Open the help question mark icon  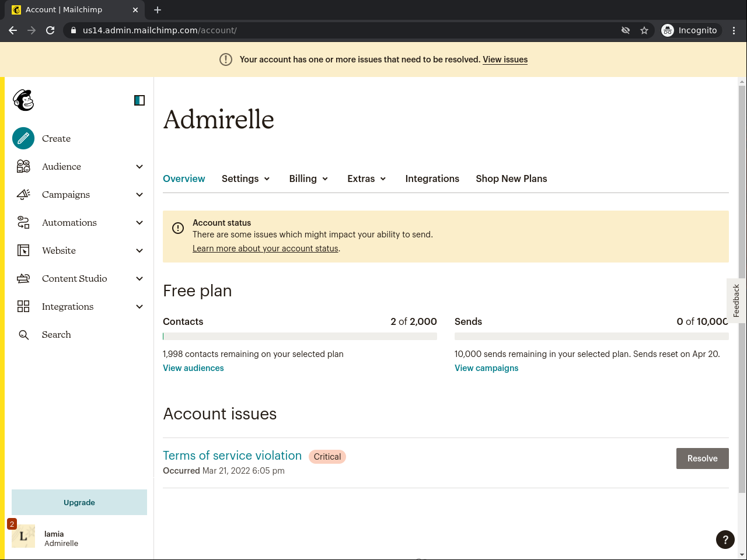pyautogui.click(x=725, y=539)
